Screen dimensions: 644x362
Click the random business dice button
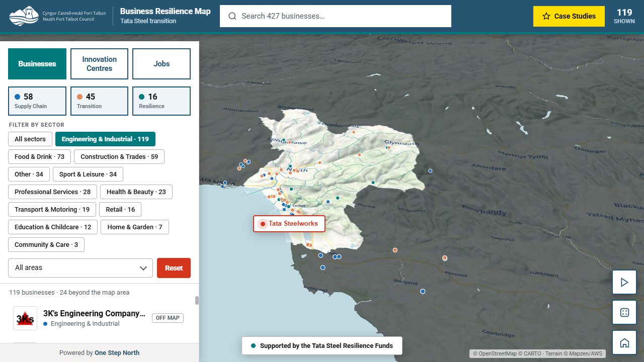624,313
